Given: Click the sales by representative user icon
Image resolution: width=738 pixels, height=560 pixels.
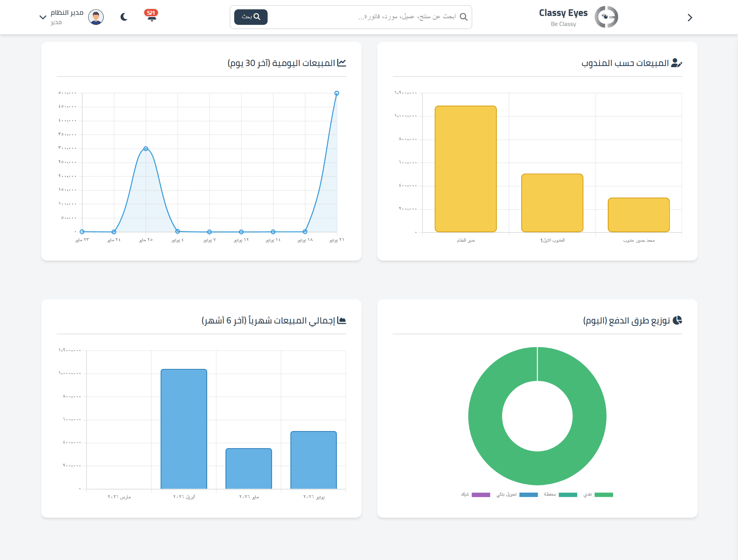Looking at the screenshot, I should pyautogui.click(x=677, y=63).
